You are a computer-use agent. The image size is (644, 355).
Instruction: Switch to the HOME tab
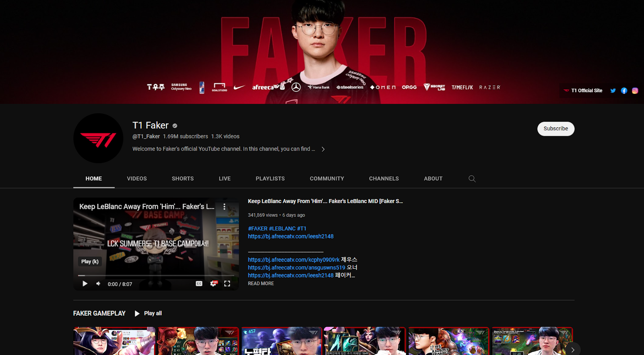(94, 179)
